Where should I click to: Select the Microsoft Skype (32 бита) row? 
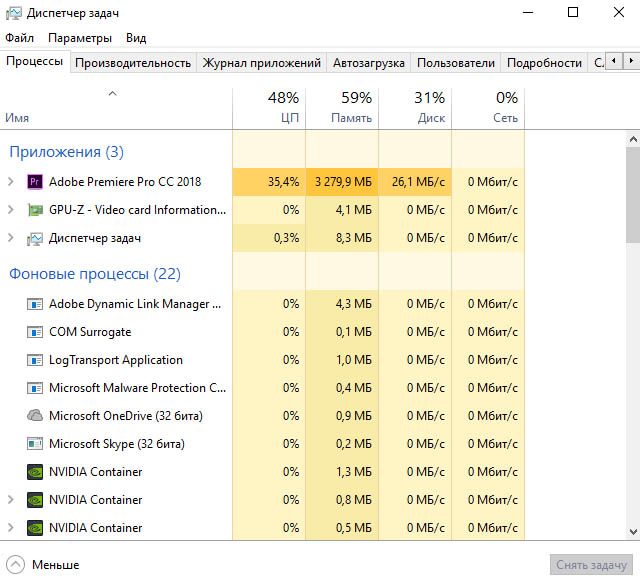coord(262,444)
